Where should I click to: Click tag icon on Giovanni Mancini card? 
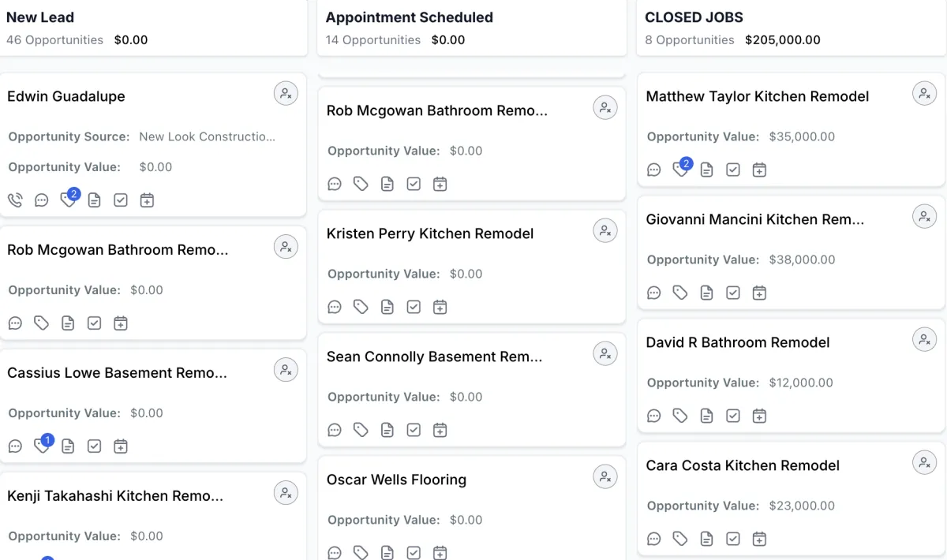[680, 293]
